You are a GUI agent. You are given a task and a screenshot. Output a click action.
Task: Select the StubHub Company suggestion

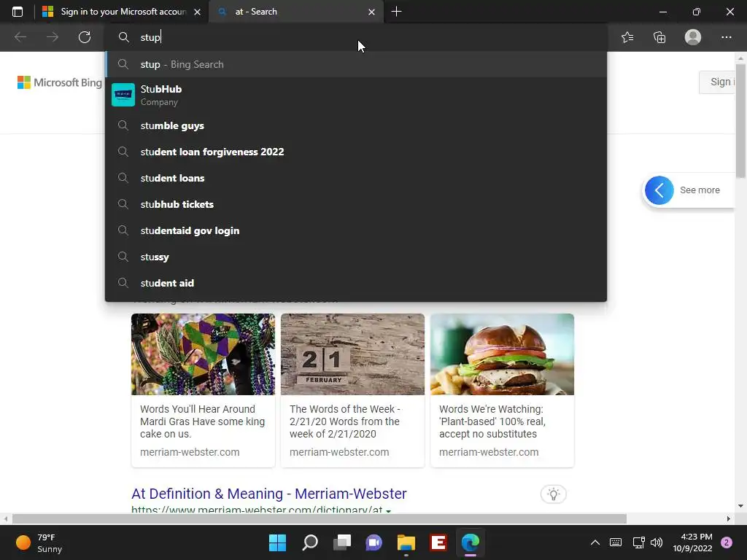[x=356, y=95]
